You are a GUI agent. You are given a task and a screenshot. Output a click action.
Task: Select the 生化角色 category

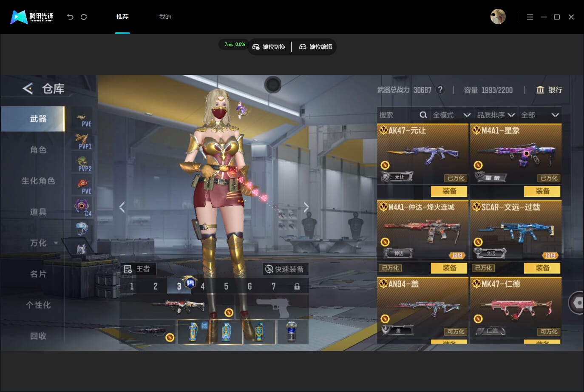(38, 181)
